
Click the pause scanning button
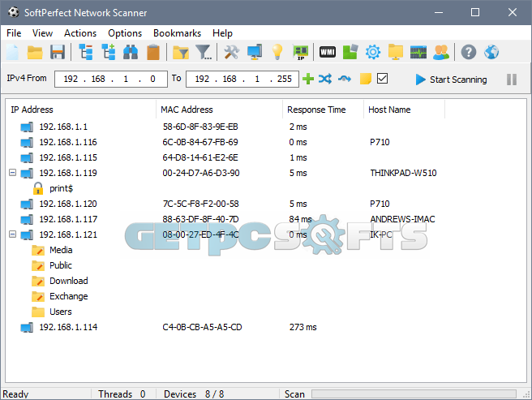coord(512,80)
